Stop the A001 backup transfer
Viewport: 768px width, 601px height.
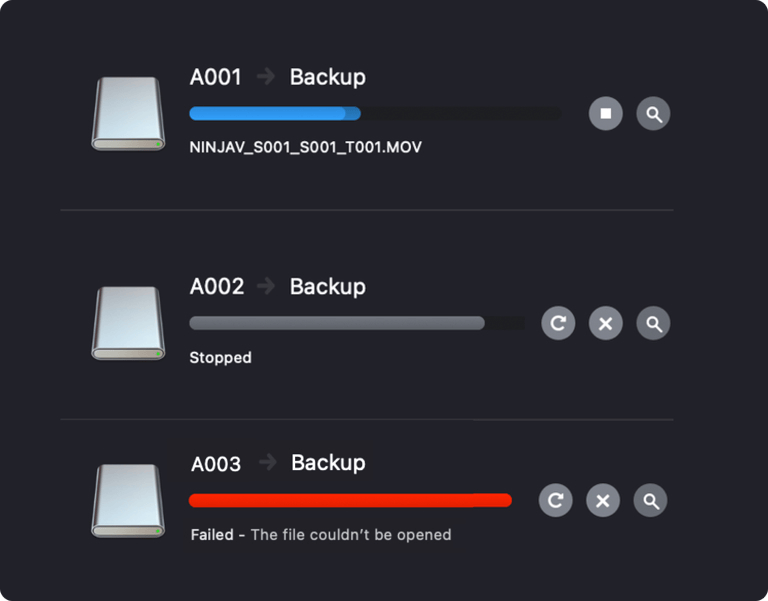pos(605,114)
